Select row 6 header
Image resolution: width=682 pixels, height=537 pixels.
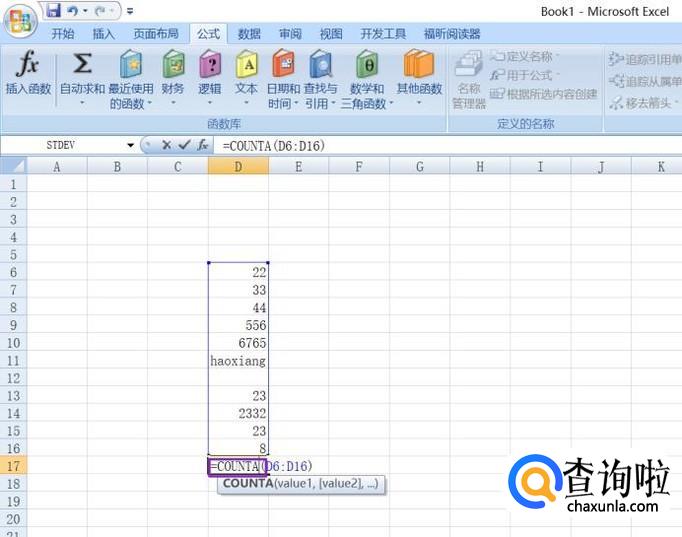pyautogui.click(x=13, y=273)
